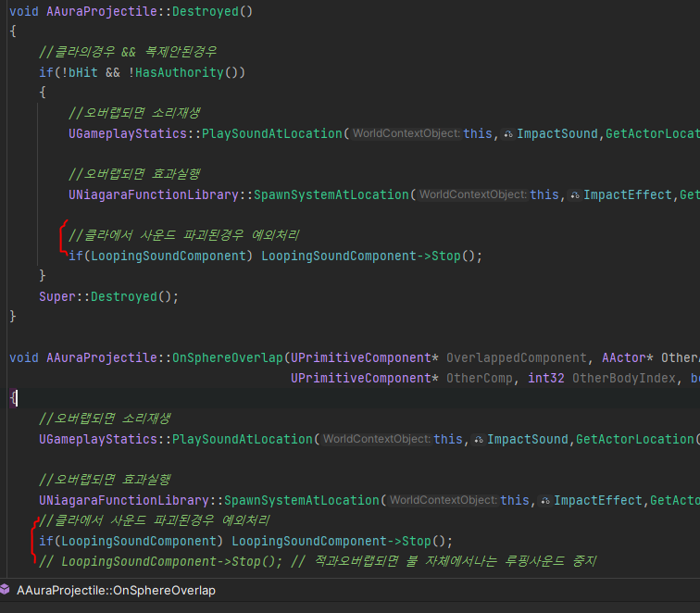Click the WorldContextObject hint in Destroyed's PlaySoundAtLocation call

tap(406, 133)
